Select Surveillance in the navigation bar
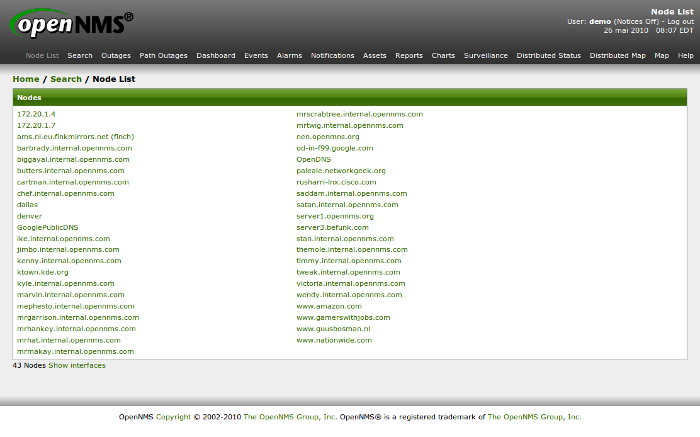700x437 pixels. coord(485,56)
